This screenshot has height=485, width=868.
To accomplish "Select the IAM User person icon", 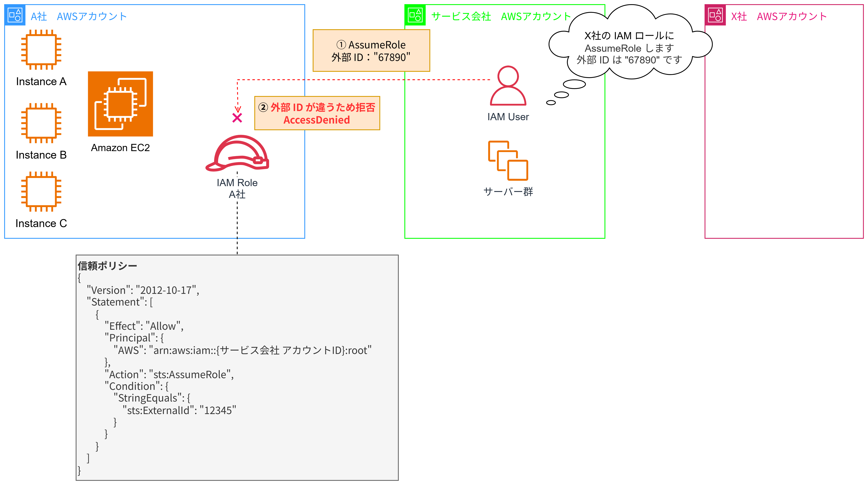I will click(508, 86).
